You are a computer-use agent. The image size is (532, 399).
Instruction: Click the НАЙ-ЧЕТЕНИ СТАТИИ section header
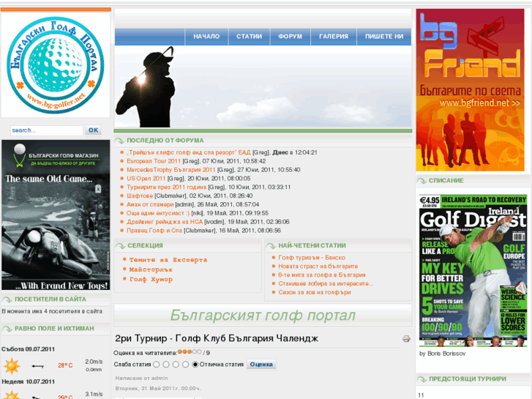(x=312, y=245)
